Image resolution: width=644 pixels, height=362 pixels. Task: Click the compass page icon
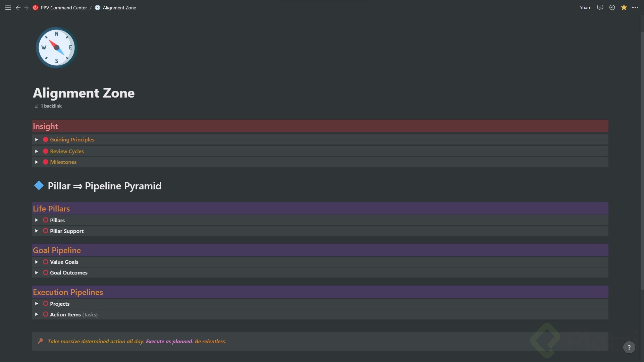pos(56,48)
